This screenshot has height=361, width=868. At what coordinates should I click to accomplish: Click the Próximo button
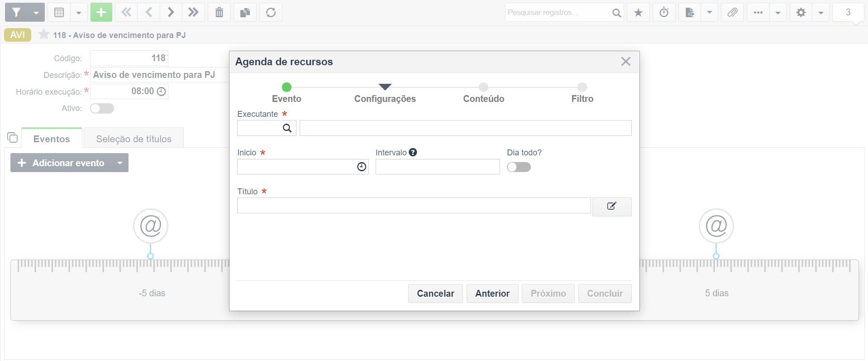tap(548, 294)
